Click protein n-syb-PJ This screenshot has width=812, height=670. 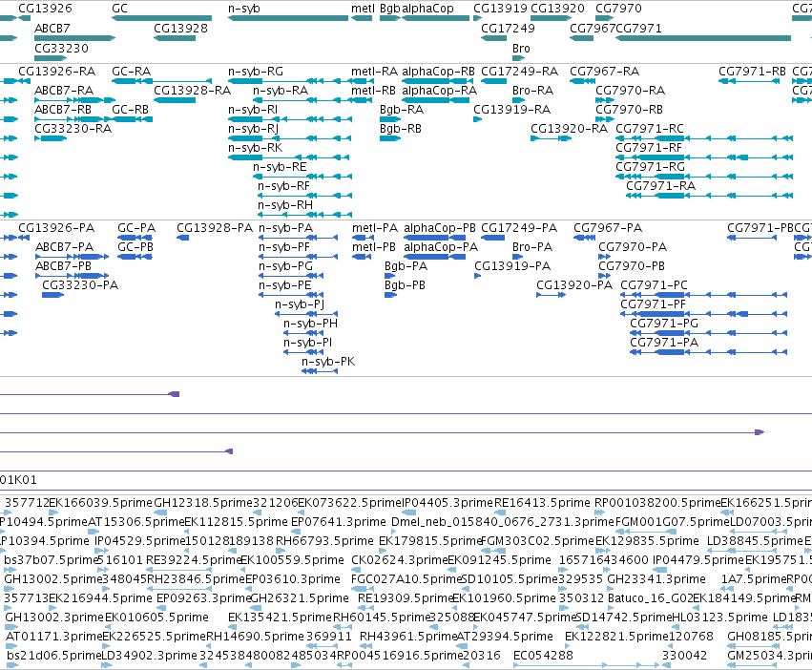[300, 304]
